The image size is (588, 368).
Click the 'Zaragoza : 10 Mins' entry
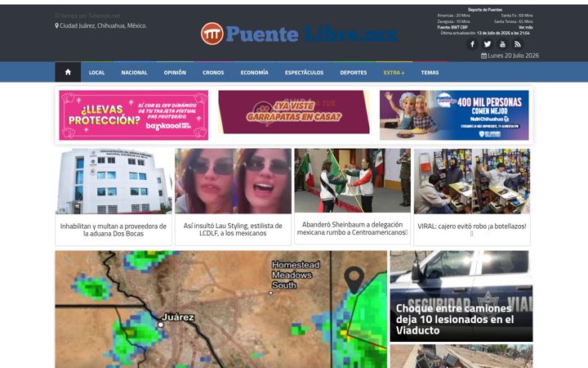(x=453, y=21)
